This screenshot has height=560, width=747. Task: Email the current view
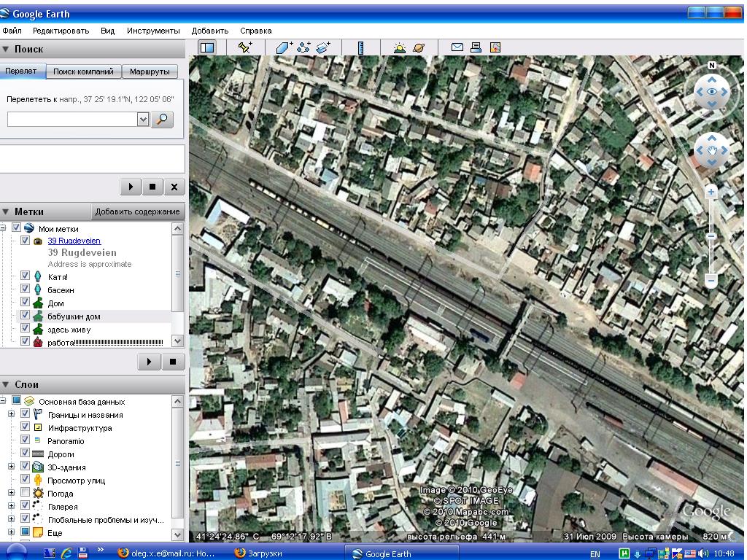pos(457,47)
